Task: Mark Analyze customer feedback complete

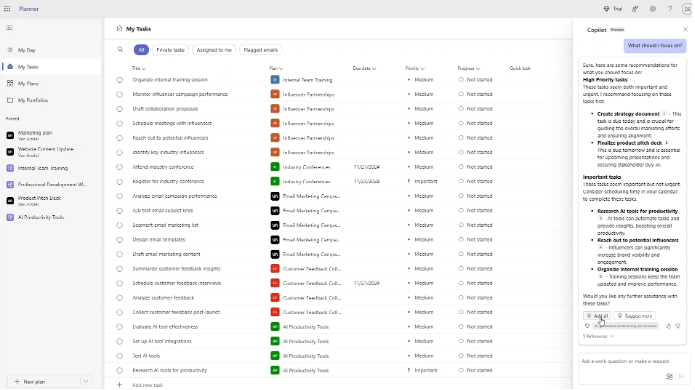Action: coord(120,298)
